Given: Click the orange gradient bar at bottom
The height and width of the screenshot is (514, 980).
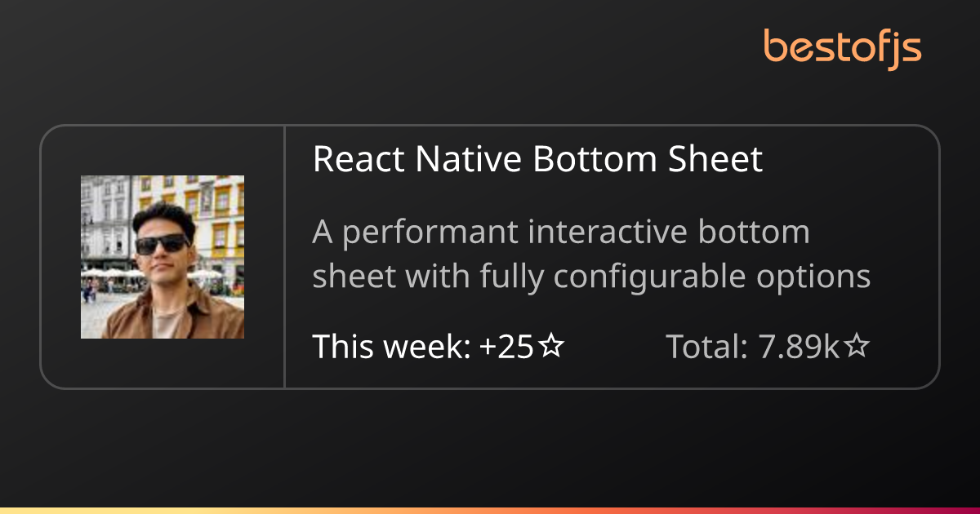Looking at the screenshot, I should click(x=490, y=510).
